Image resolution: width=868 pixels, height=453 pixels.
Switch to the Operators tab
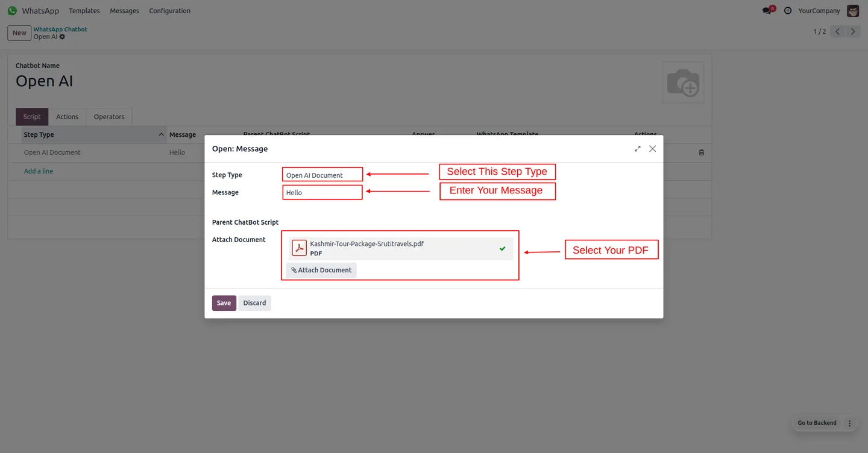click(109, 117)
